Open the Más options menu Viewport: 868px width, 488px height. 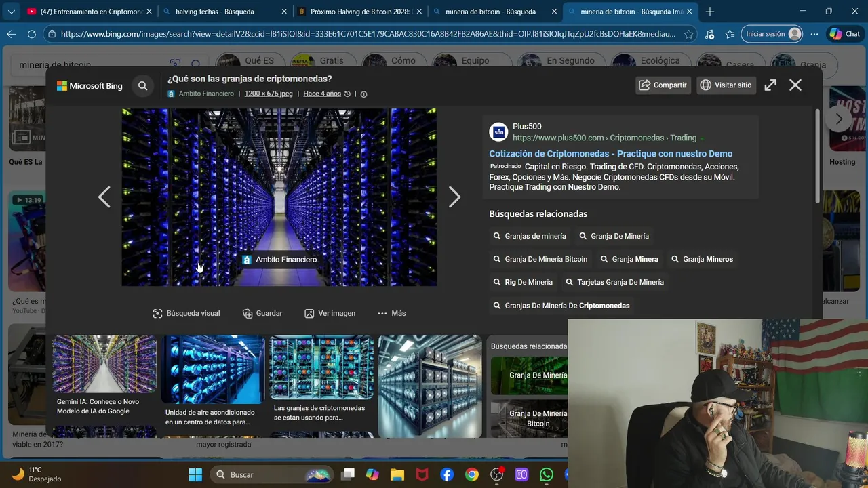[x=391, y=313]
